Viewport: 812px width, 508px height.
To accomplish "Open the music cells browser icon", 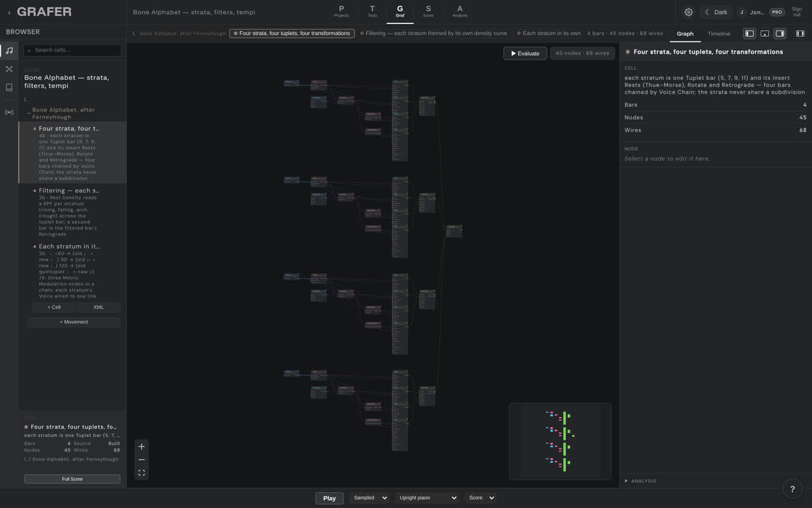I will pos(9,50).
